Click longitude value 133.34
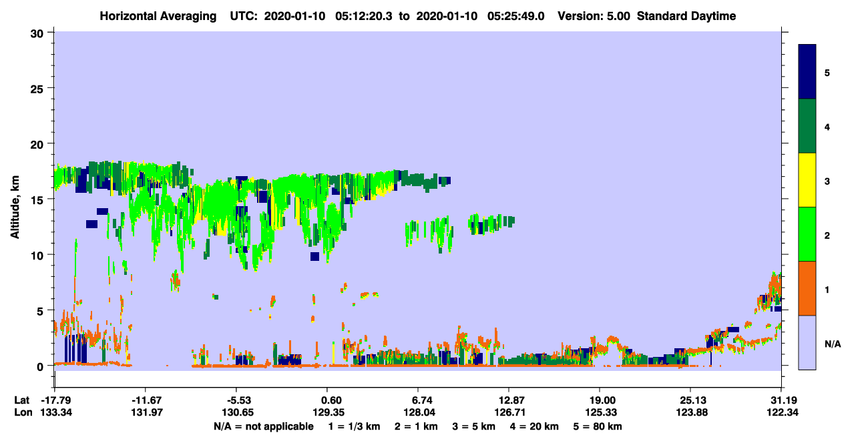The width and height of the screenshot is (868, 445). pyautogui.click(x=55, y=412)
